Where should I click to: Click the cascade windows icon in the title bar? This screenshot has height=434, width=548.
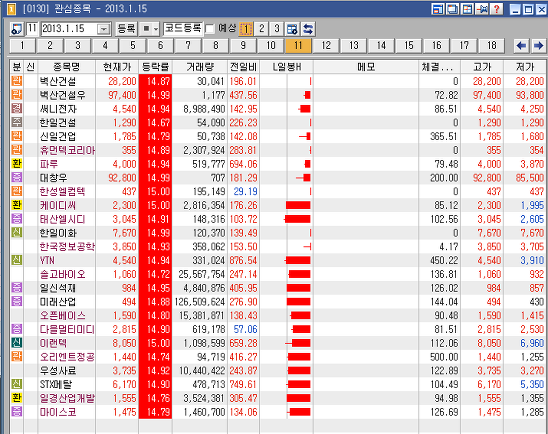(x=452, y=9)
